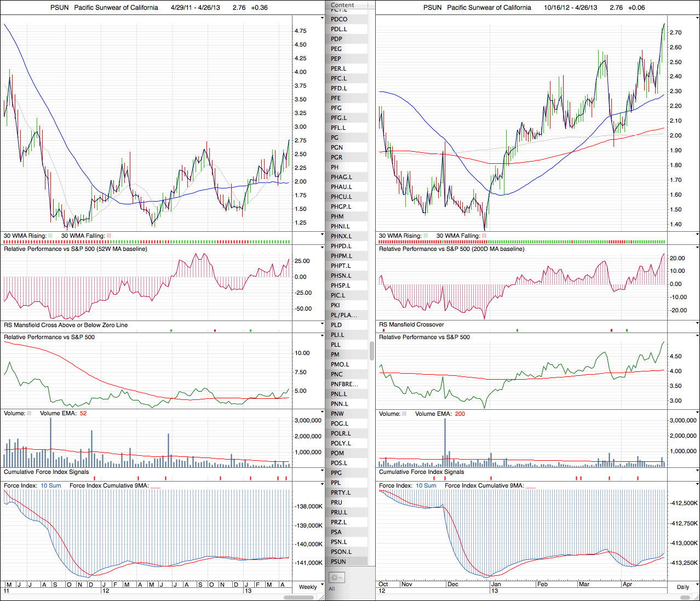The width and height of the screenshot is (700, 601).
Task: Click the Content column header
Action: pyautogui.click(x=342, y=5)
